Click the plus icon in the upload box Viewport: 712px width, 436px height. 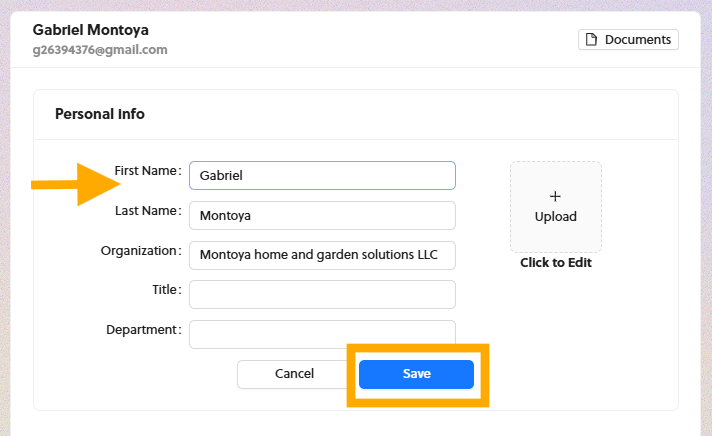556,196
